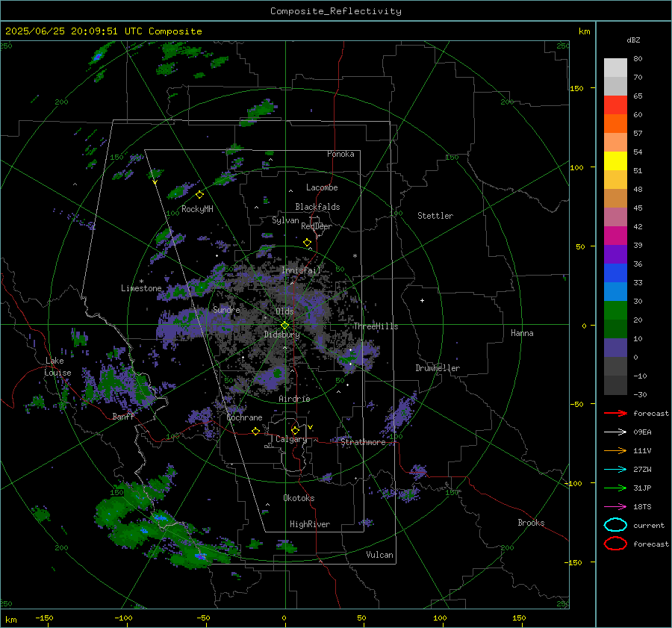The width and height of the screenshot is (672, 628).
Task: Click the Blackfalds town label
Action: click(317, 207)
